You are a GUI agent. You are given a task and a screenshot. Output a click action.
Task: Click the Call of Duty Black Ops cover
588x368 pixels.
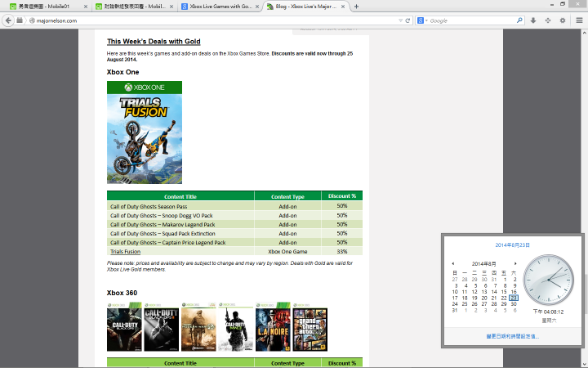pos(124,326)
